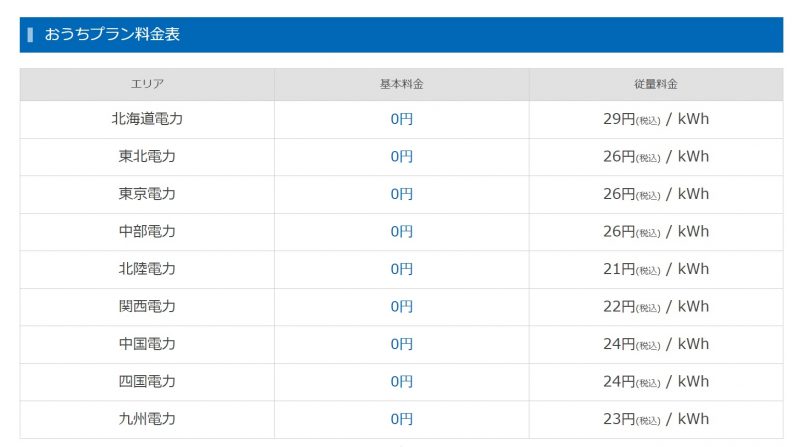Click the 21円 / kWh rate cell
Image resolution: width=800 pixels, height=447 pixels.
tap(656, 269)
